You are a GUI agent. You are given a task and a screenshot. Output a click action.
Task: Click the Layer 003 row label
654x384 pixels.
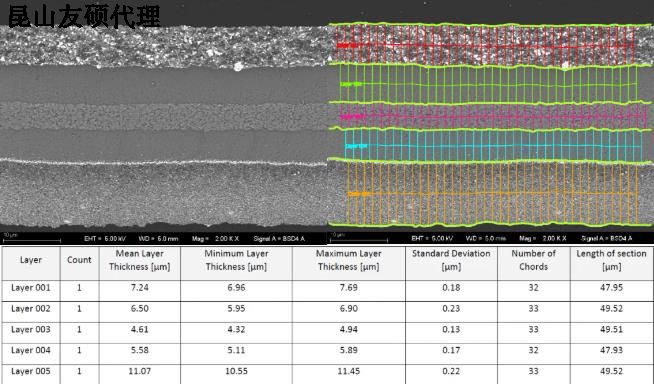coord(31,329)
